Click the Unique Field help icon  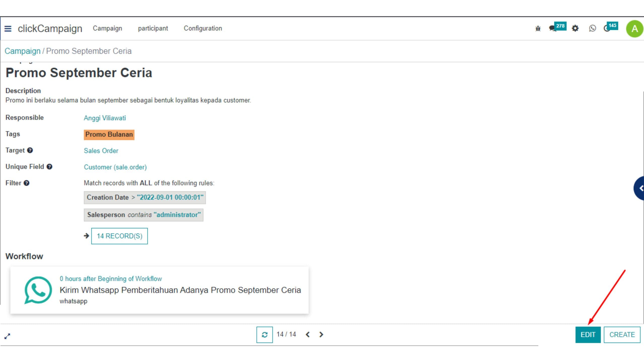pos(50,167)
